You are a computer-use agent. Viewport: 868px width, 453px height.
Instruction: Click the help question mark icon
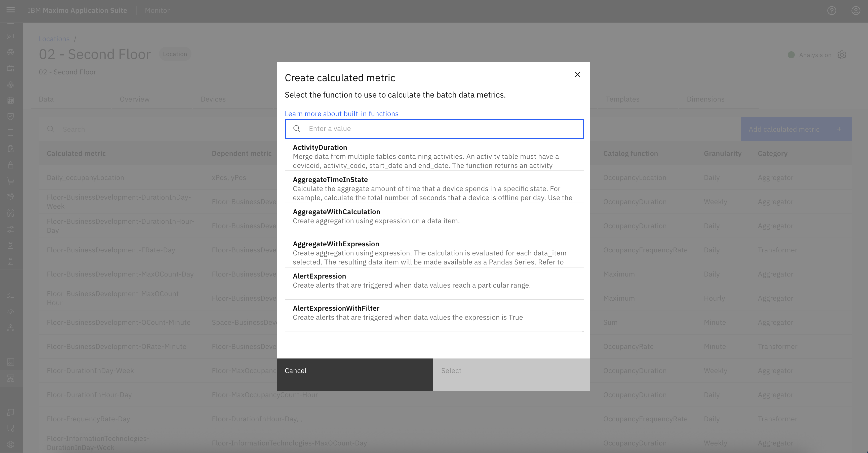point(832,11)
